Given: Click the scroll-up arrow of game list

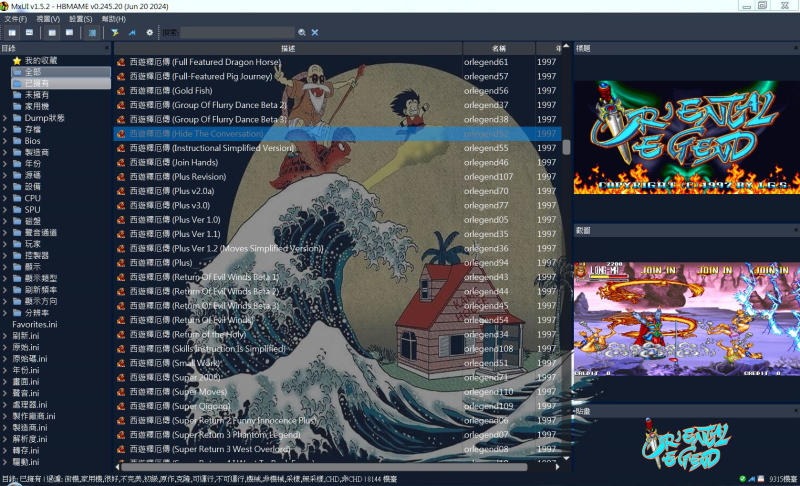Looking at the screenshot, I should coord(566,46).
